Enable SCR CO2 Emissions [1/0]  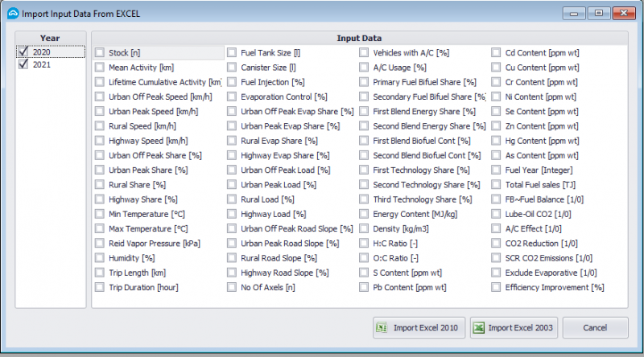pyautogui.click(x=496, y=258)
